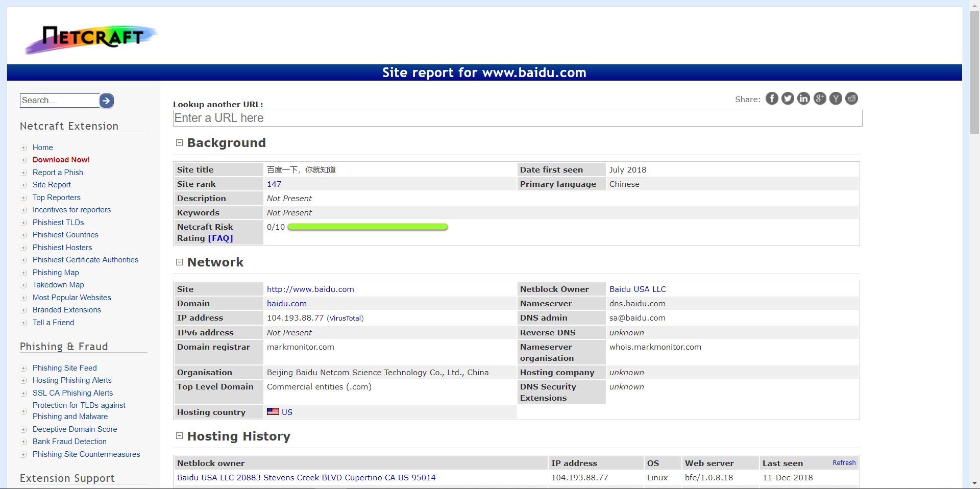This screenshot has height=489, width=980.
Task: Open Phishiest TLDs
Action: click(58, 223)
